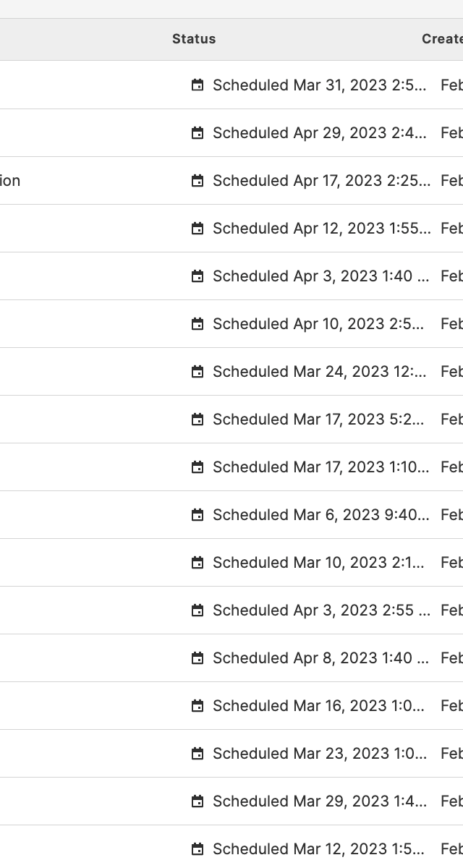
Task: Click the calendar icon for Apr 3, 2023 1:40
Action: [x=197, y=276]
